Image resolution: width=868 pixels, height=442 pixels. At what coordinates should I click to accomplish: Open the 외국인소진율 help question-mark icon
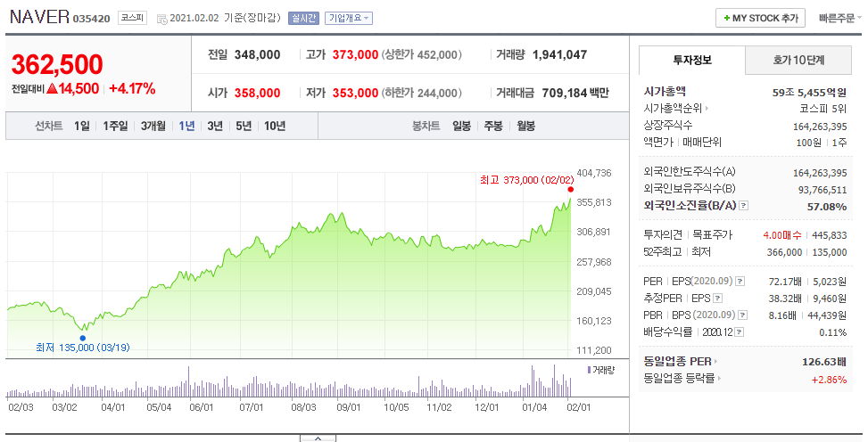click(744, 206)
